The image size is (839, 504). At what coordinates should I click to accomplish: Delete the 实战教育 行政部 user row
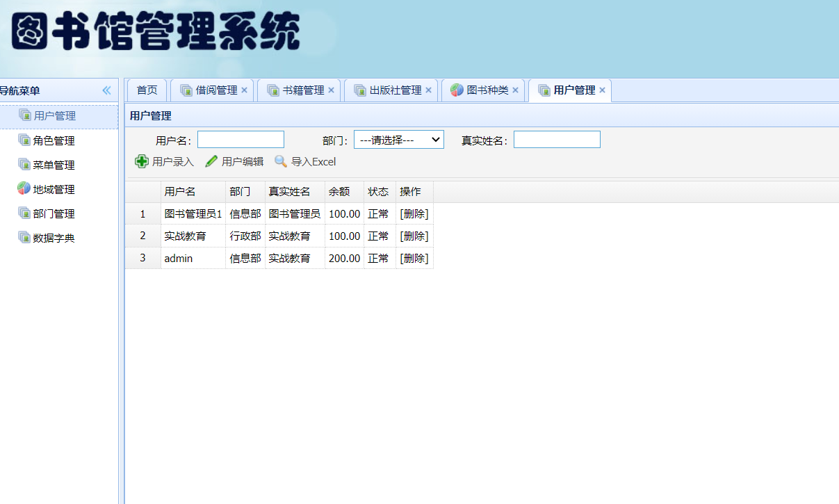click(x=414, y=236)
